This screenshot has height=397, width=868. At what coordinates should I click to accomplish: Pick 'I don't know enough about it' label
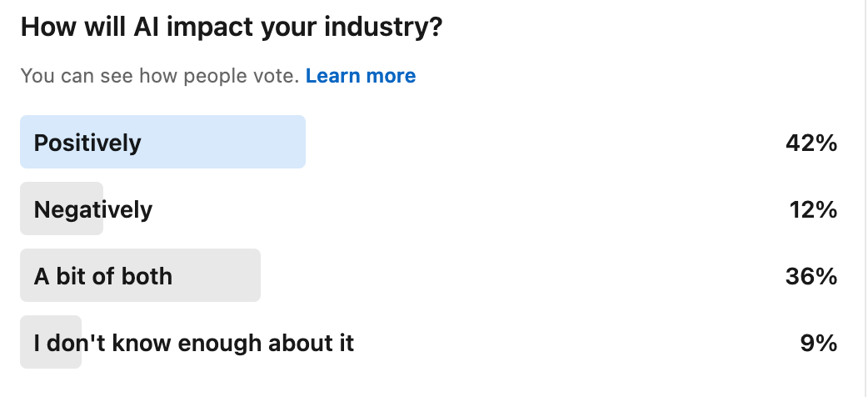(x=194, y=343)
